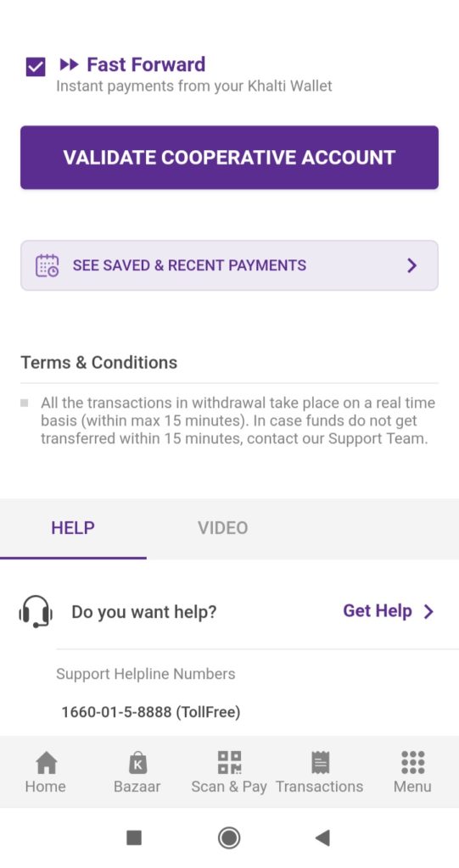The image size is (459, 868).
Task: Switch to the HELP tab
Action: (73, 528)
